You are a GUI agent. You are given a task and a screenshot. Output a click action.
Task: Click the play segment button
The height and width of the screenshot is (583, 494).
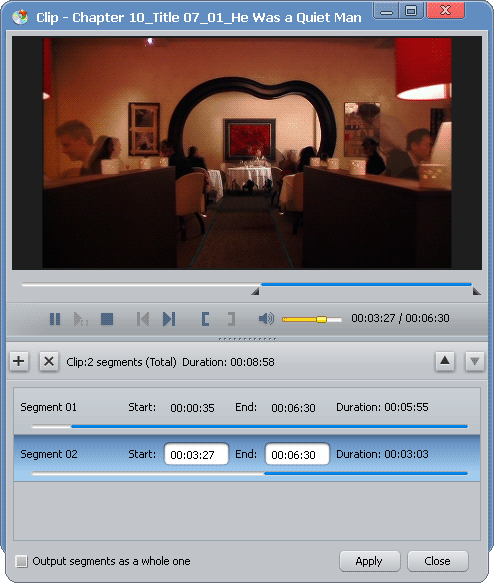pos(81,319)
